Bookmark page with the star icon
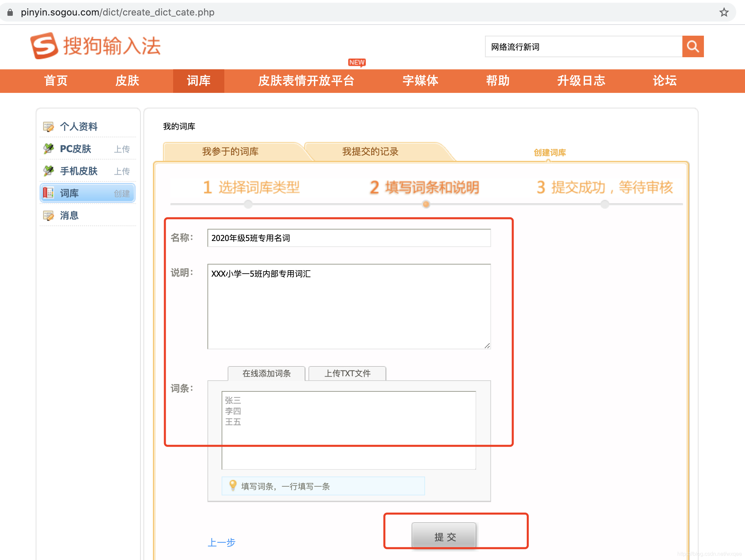This screenshot has width=745, height=560. click(724, 12)
